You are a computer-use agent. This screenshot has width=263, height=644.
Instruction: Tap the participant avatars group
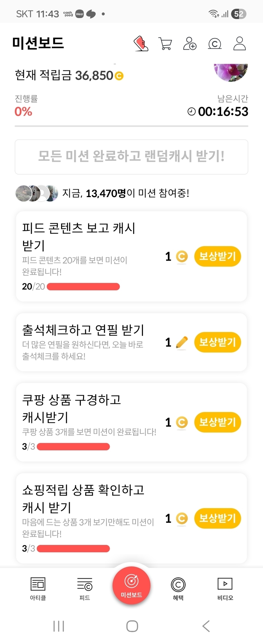(x=37, y=193)
